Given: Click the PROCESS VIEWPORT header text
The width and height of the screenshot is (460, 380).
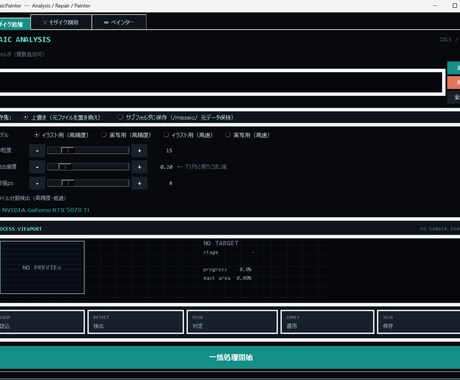Looking at the screenshot, I should [21, 229].
